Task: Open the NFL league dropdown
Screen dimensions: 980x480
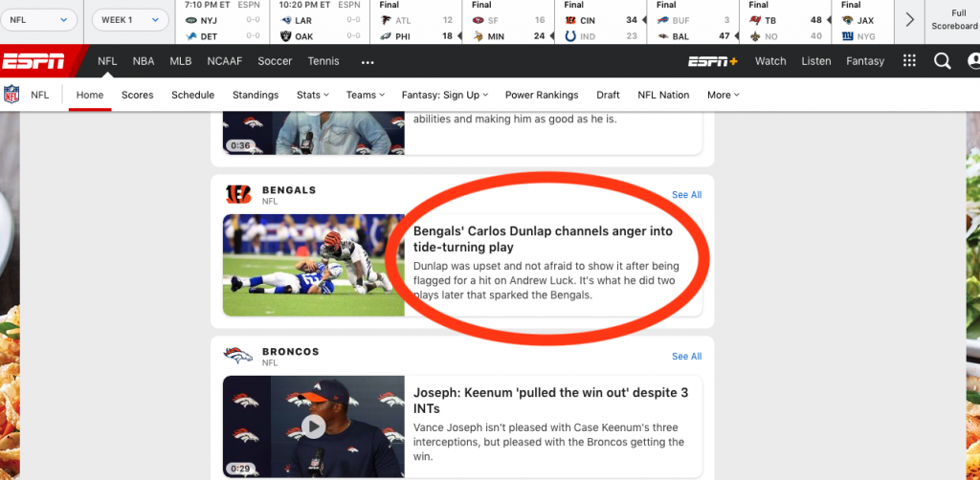Action: [38, 20]
